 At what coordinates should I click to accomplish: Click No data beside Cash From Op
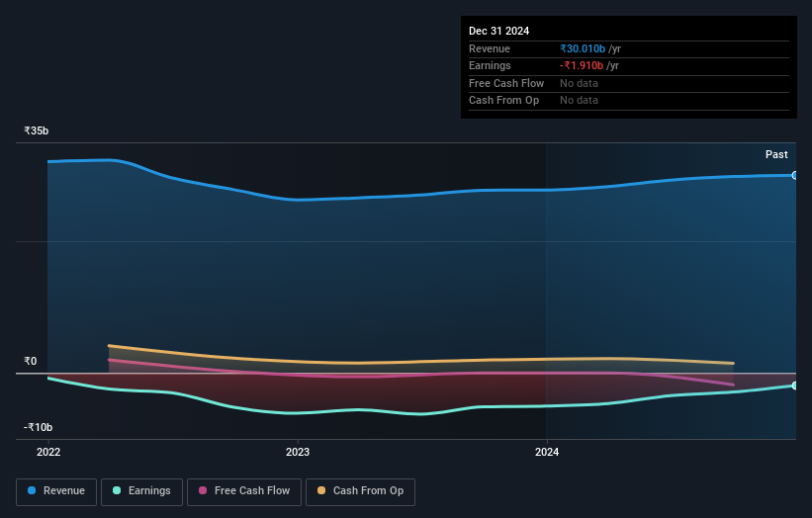(x=579, y=101)
